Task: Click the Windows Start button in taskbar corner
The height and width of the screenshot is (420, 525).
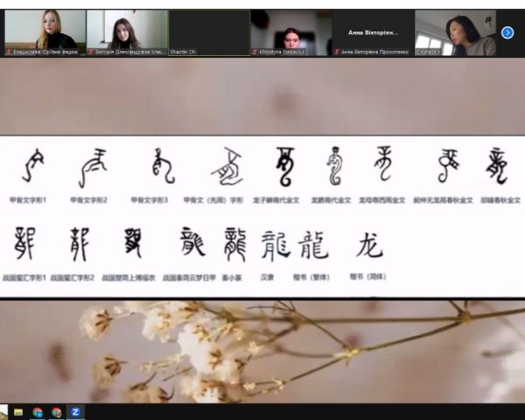Action: (3, 412)
